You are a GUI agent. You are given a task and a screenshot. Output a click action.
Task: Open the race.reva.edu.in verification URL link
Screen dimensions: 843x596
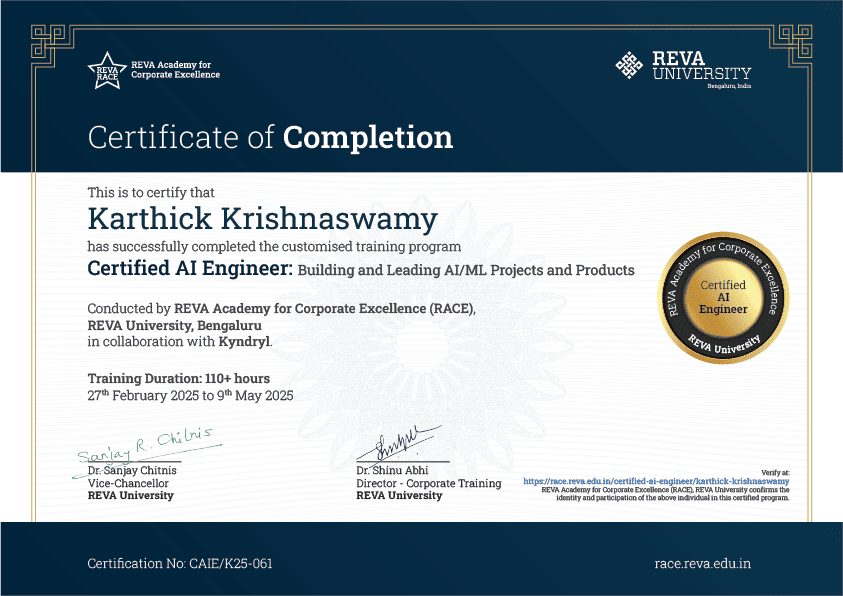point(656,482)
